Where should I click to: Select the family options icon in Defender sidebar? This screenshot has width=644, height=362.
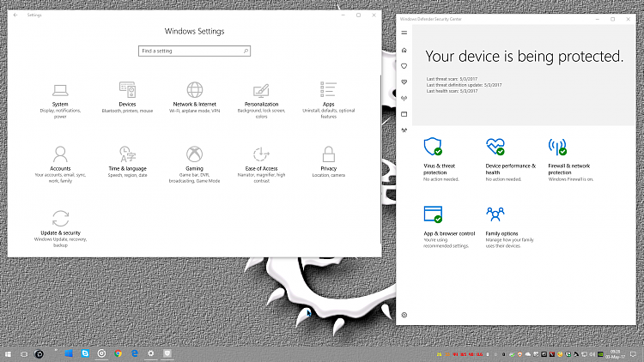point(404,130)
